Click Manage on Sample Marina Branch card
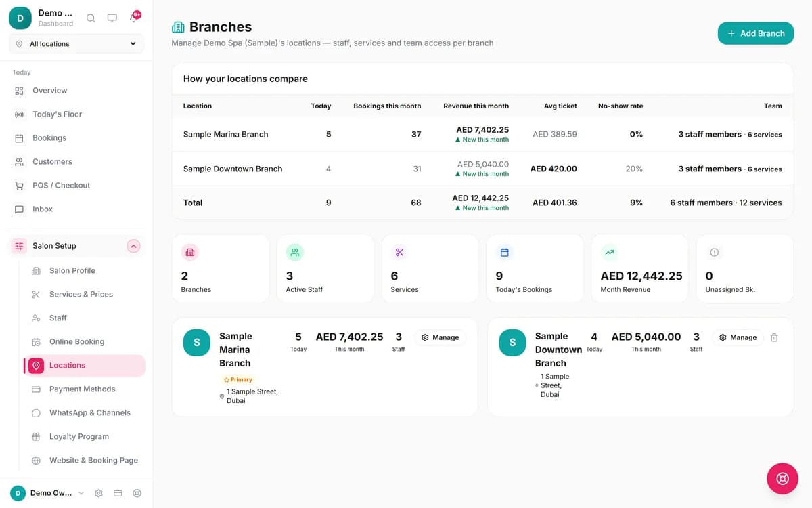Screen dimensions: 812x508 point(440,337)
